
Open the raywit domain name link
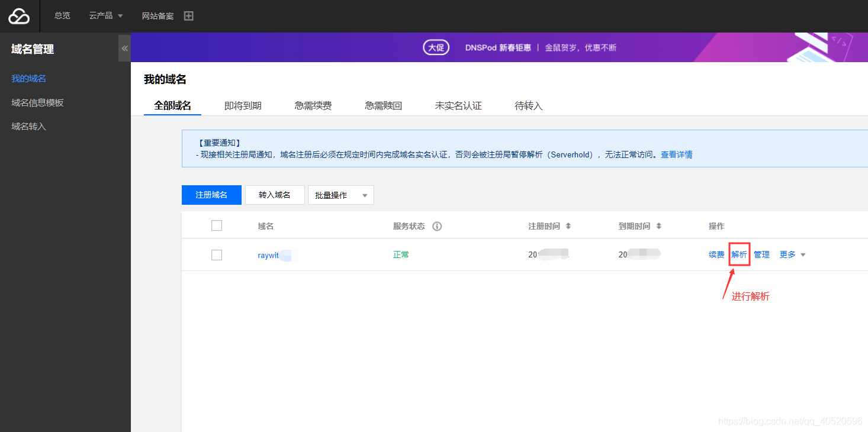click(271, 255)
